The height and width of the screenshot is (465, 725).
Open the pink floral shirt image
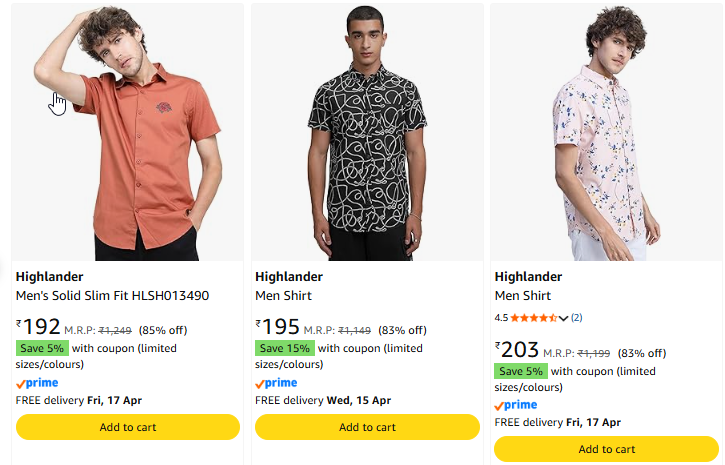(x=606, y=135)
